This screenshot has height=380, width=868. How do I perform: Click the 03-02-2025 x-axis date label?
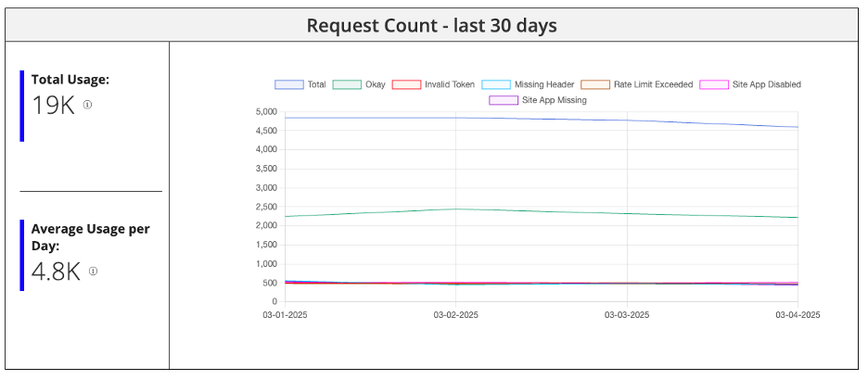[455, 315]
